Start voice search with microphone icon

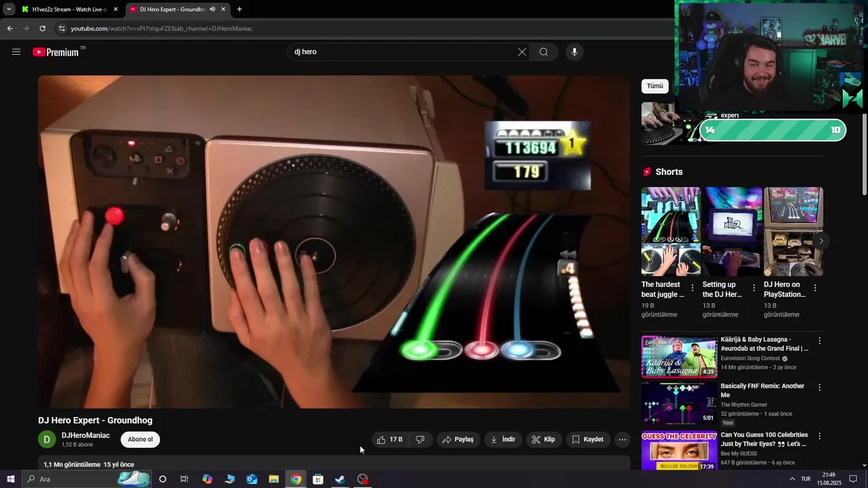574,52
